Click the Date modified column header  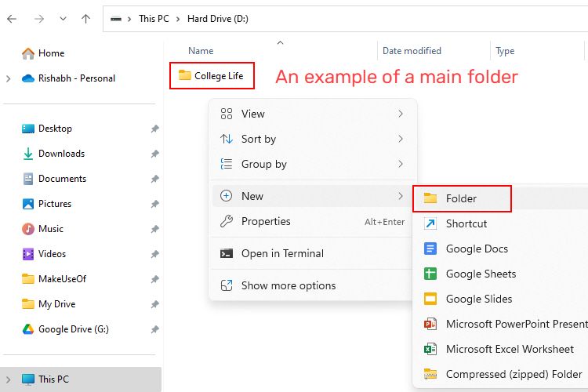(x=412, y=51)
